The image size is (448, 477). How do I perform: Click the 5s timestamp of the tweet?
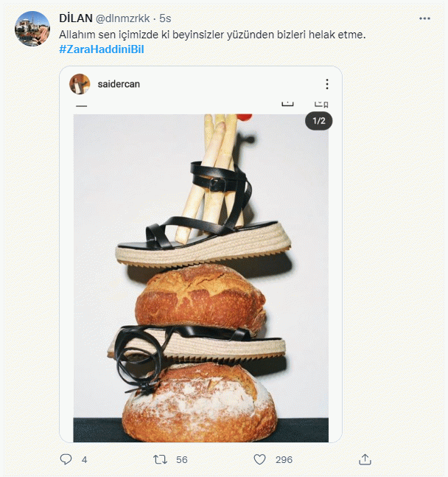[167, 18]
